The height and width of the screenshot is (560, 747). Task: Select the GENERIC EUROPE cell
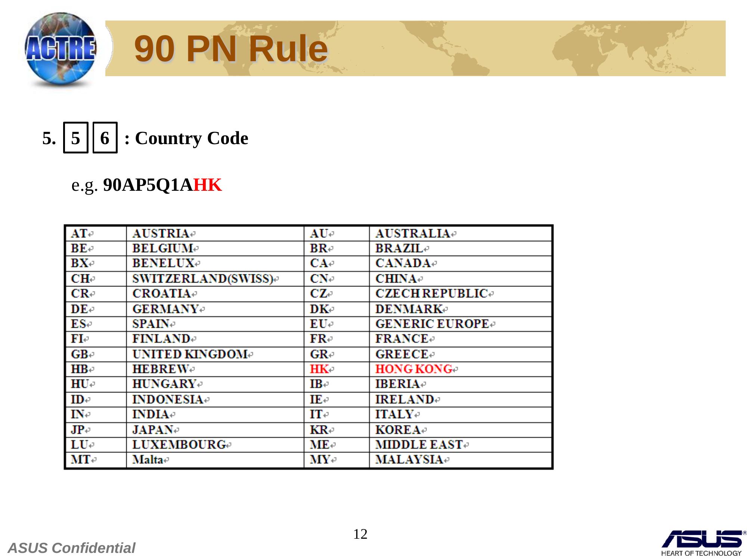pos(432,324)
